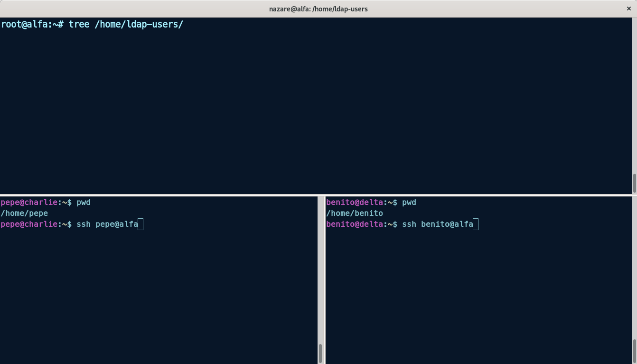The image size is (637, 364).
Task: Click the top pane's scrollbar thumb
Action: tap(634, 183)
